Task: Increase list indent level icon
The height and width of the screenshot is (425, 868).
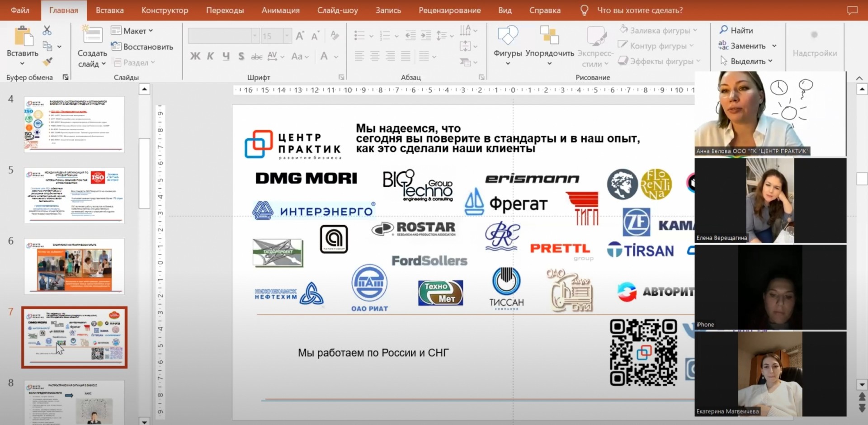Action: click(426, 36)
